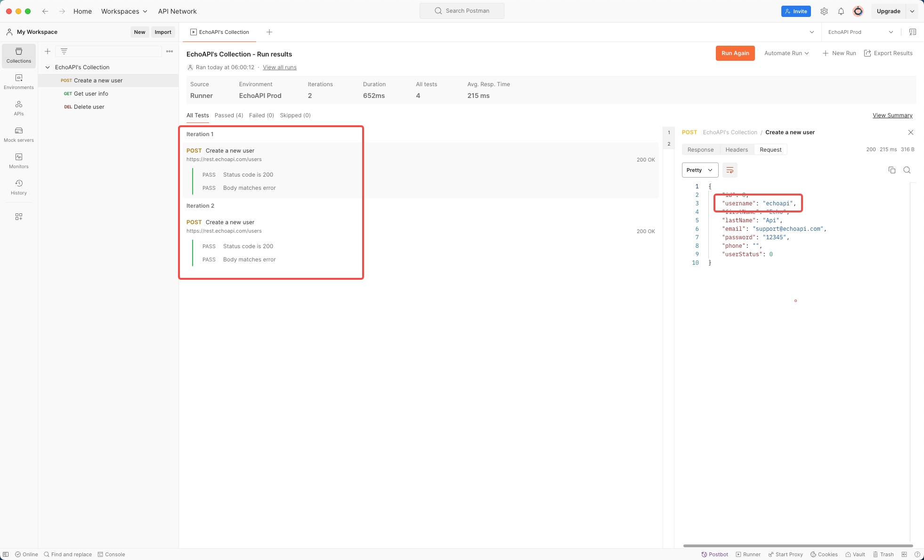
Task: Open Vault from the status bar
Action: pyautogui.click(x=855, y=554)
